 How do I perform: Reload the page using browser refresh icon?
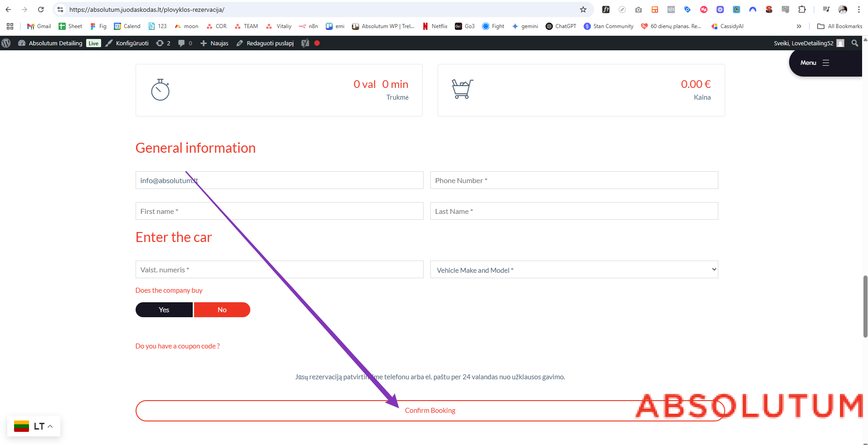[x=41, y=10]
